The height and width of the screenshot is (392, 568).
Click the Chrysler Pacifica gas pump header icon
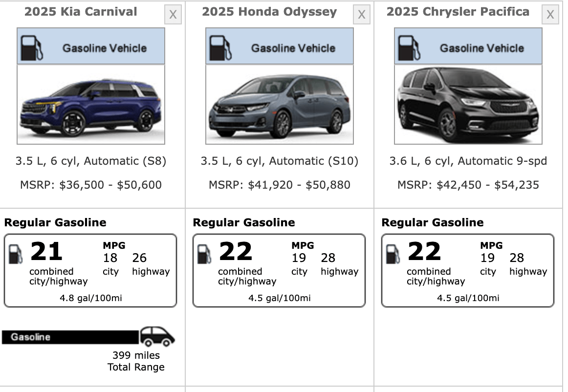[408, 47]
